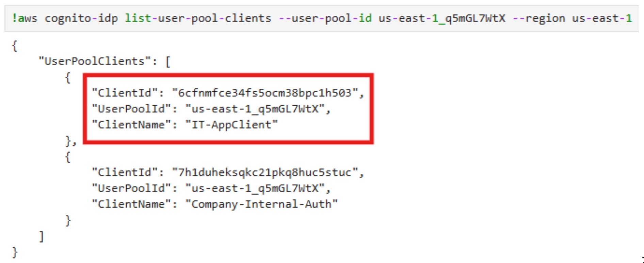Click the list-user-pool-clients subcommand
644x263 pixels.
[198, 18]
